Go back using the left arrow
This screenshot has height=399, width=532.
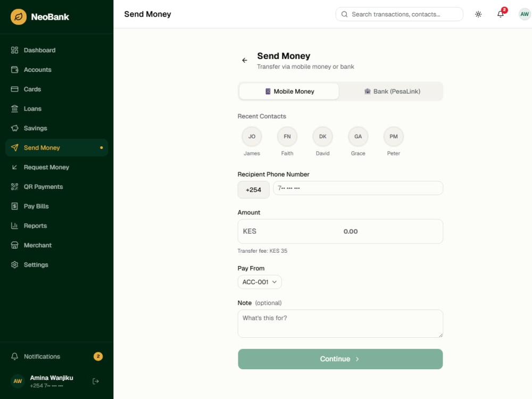click(x=245, y=61)
